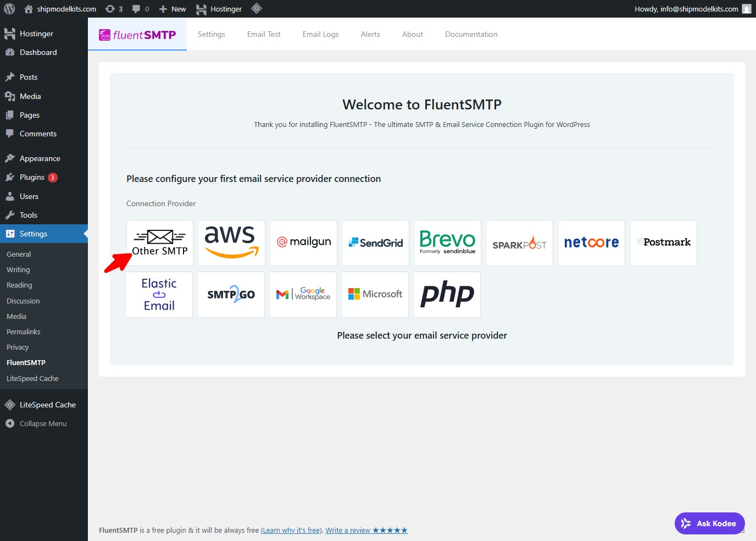Open Plugins in the sidebar
Viewport: 756px width, 541px height.
click(x=32, y=177)
